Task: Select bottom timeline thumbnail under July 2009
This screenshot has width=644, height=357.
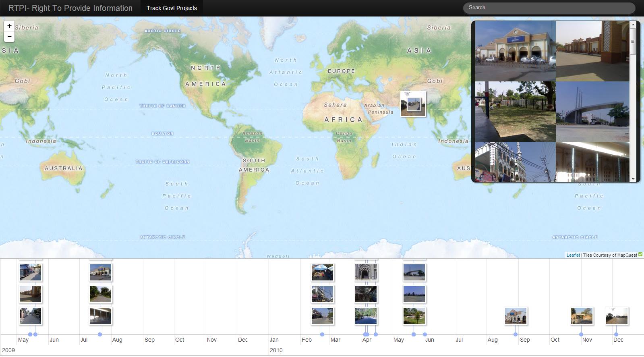Action: coord(101,316)
